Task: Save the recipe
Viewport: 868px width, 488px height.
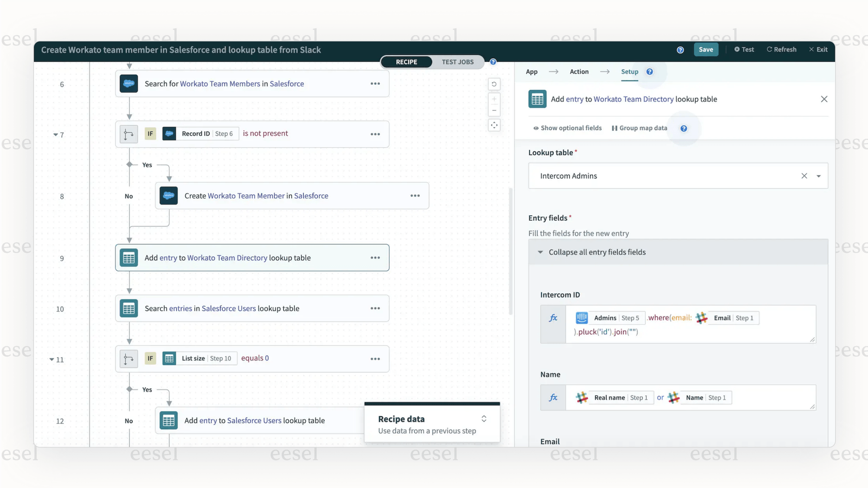Action: 706,50
